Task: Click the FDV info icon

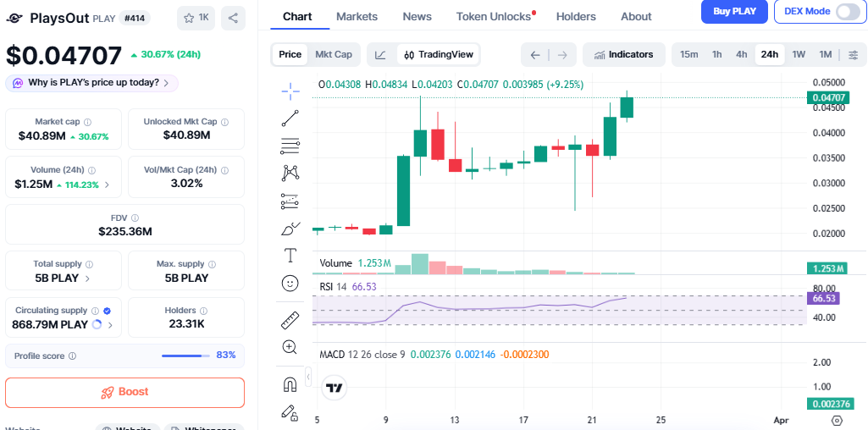Action: tap(135, 218)
